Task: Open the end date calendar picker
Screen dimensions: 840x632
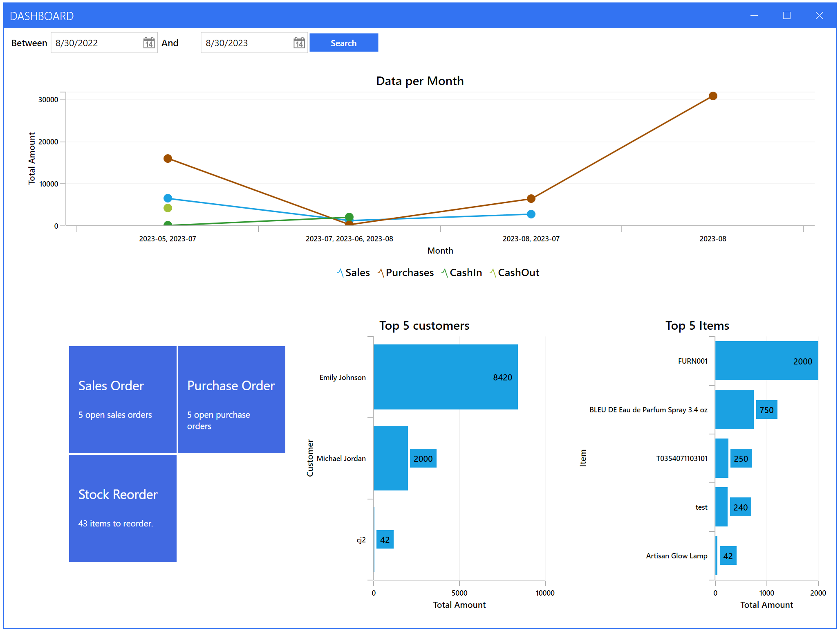Action: click(299, 43)
